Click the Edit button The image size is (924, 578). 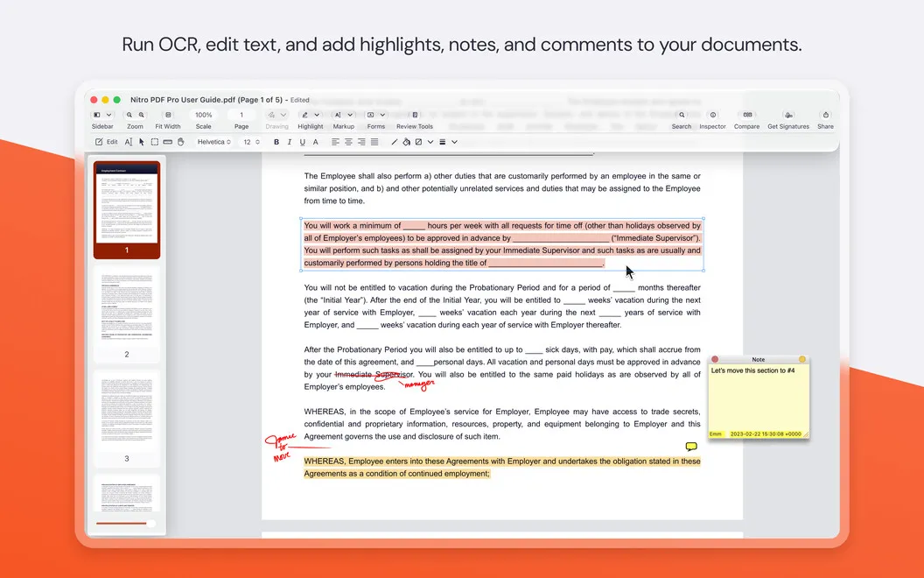[107, 142]
